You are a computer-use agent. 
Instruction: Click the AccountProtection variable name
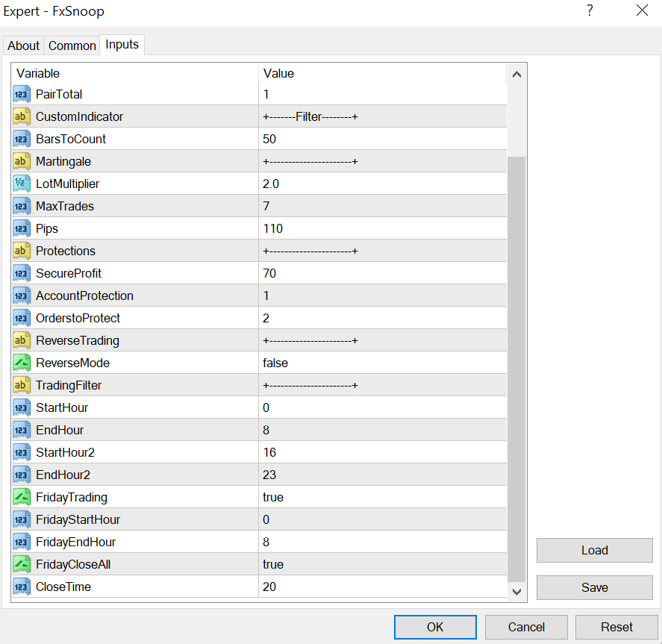click(x=84, y=296)
